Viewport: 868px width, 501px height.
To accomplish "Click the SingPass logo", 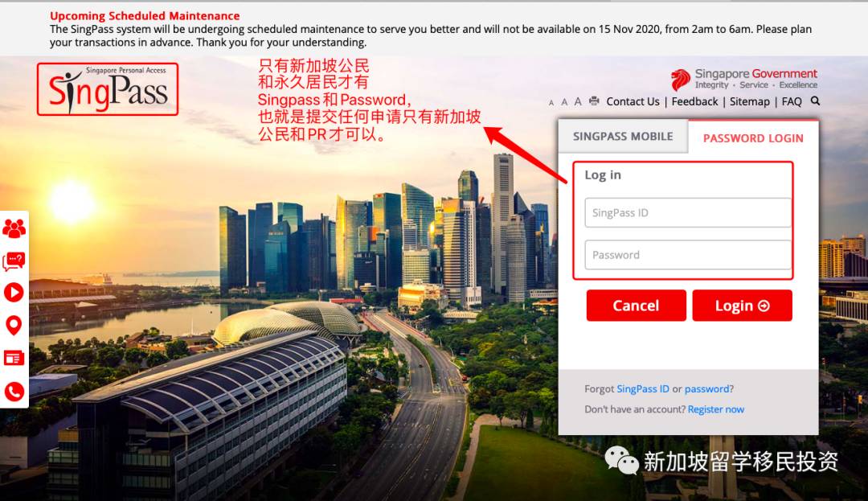I will coord(108,89).
